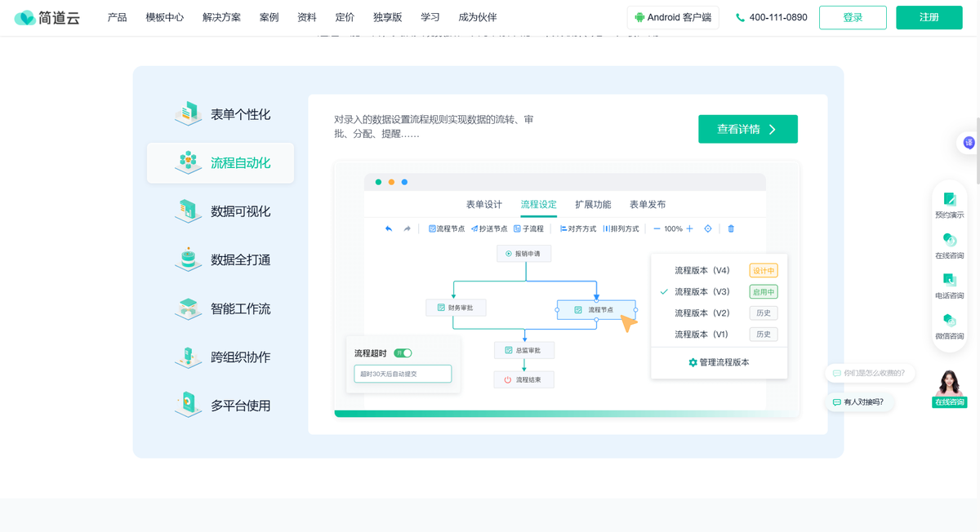The image size is (980, 532).
Task: Click the 登录 button
Action: tap(853, 17)
